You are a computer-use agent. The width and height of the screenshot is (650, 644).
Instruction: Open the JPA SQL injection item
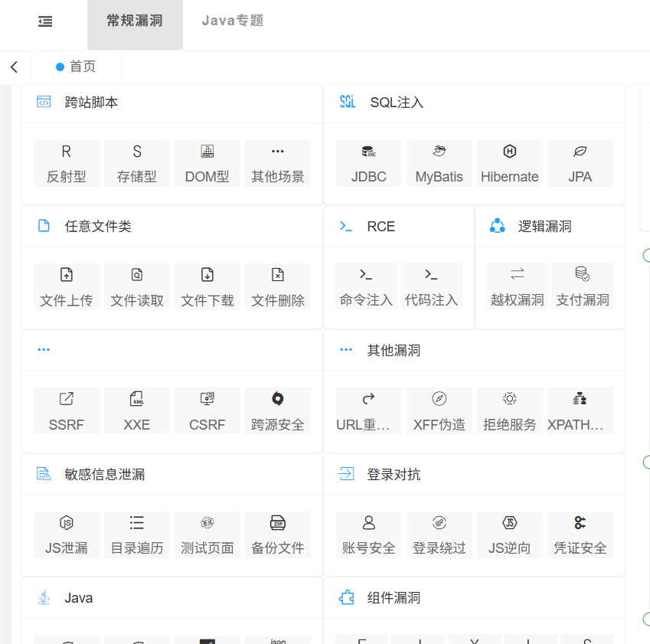tap(580, 163)
